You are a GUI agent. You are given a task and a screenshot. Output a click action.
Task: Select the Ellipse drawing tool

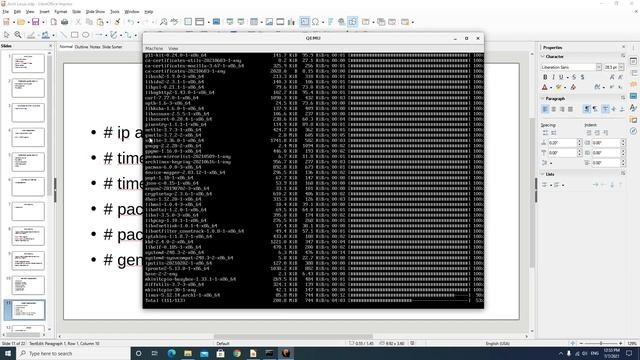[x=85, y=35]
